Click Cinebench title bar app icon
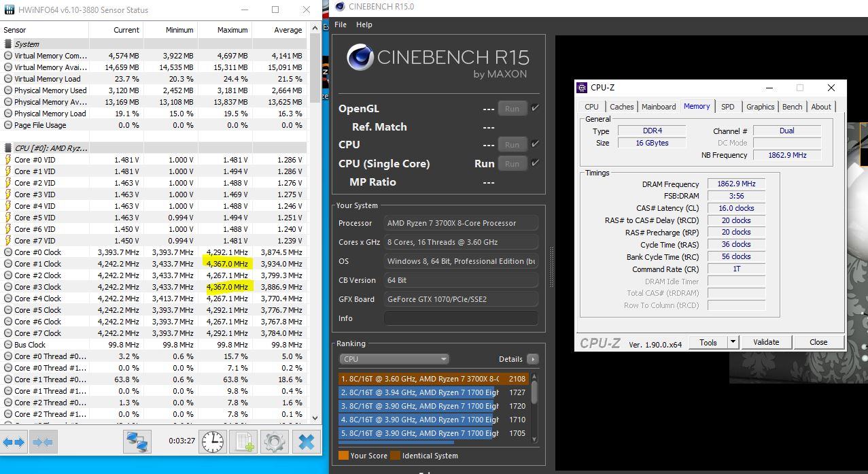The width and height of the screenshot is (868, 474). 339,7
